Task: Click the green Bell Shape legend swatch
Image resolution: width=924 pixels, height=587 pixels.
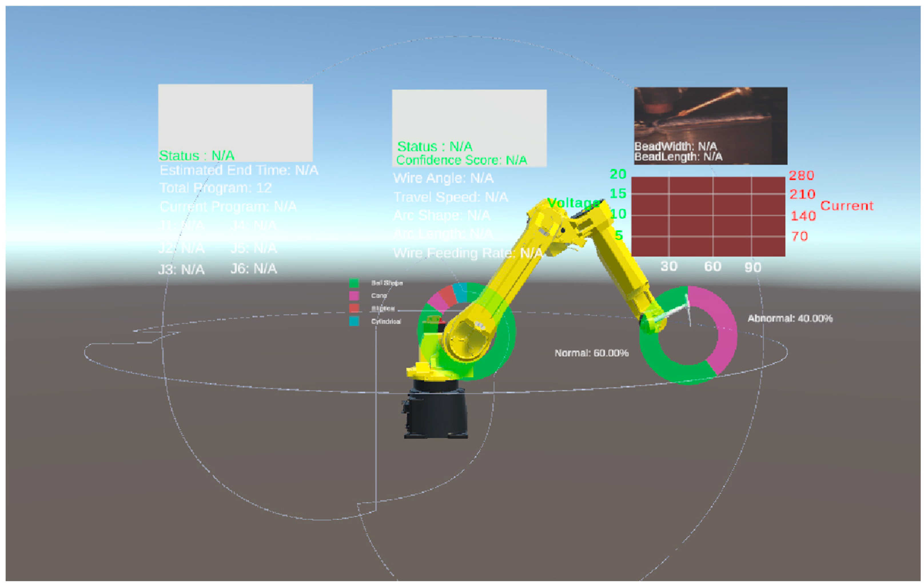Action: point(354,283)
